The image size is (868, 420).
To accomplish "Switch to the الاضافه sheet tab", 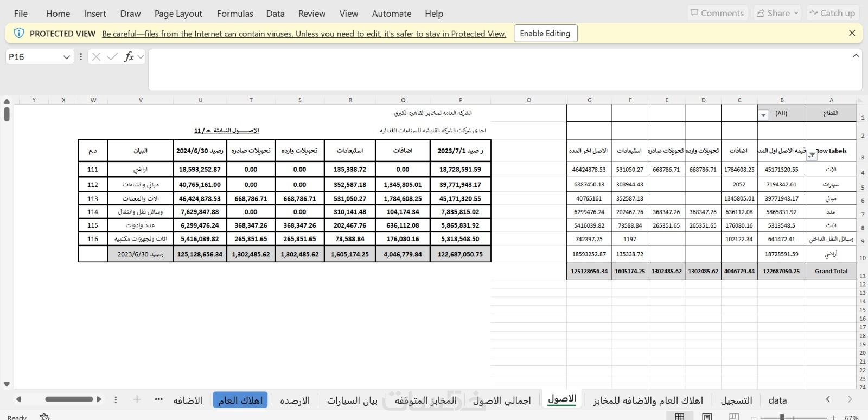I will click(188, 400).
